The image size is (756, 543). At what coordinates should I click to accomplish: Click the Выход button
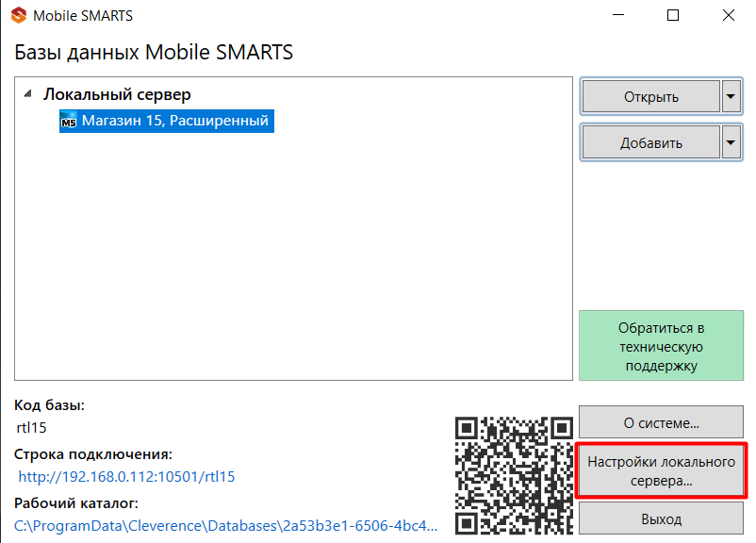(661, 518)
